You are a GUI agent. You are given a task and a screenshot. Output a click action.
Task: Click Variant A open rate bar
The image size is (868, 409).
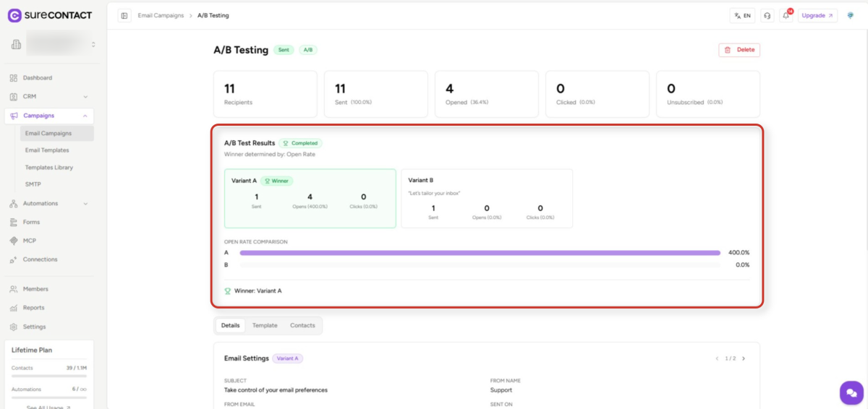pos(480,253)
